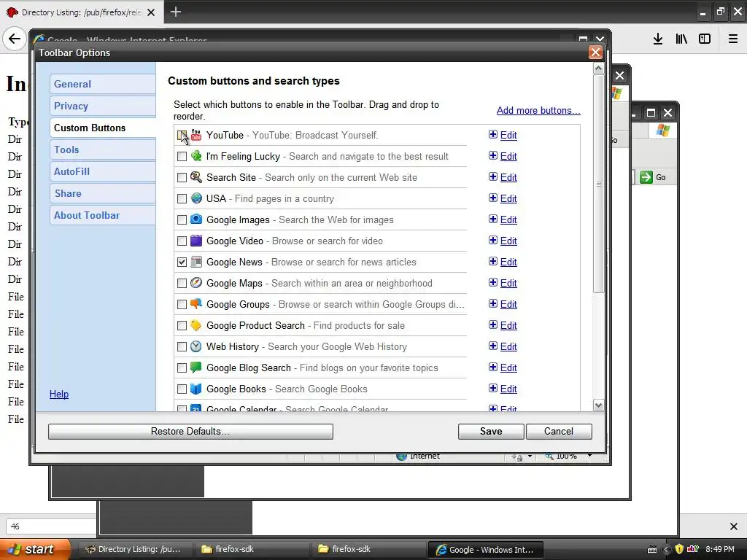747x560 pixels.
Task: Enable the Search Site checkbox
Action: coord(182,178)
